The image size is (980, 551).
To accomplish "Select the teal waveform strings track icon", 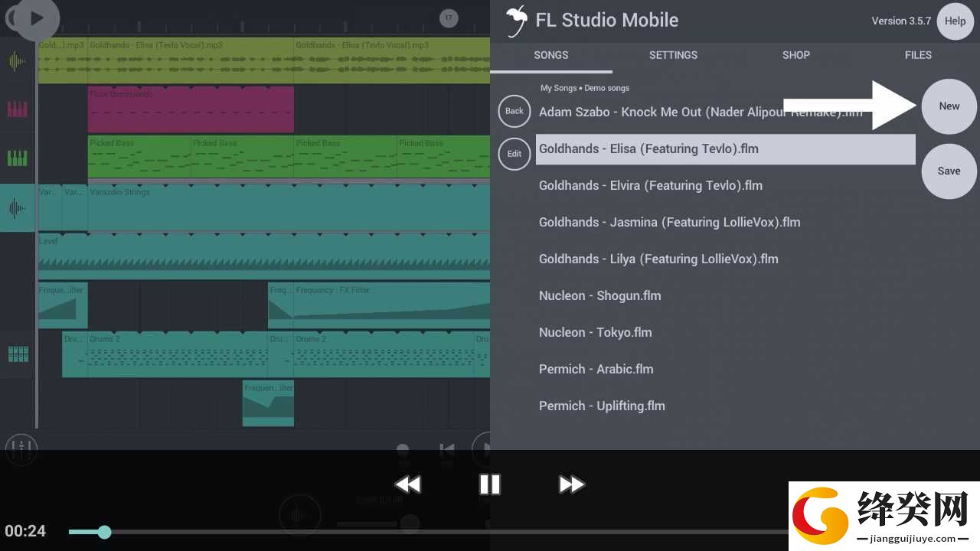I will pyautogui.click(x=17, y=207).
